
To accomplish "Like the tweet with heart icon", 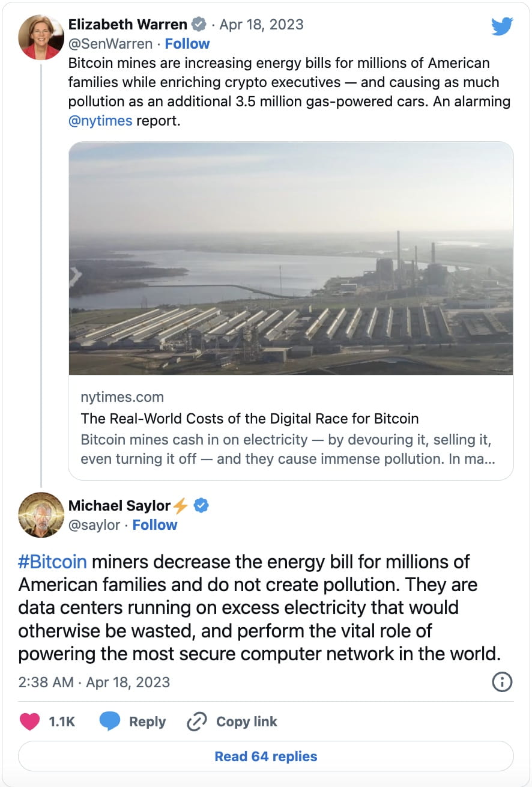I will click(29, 722).
